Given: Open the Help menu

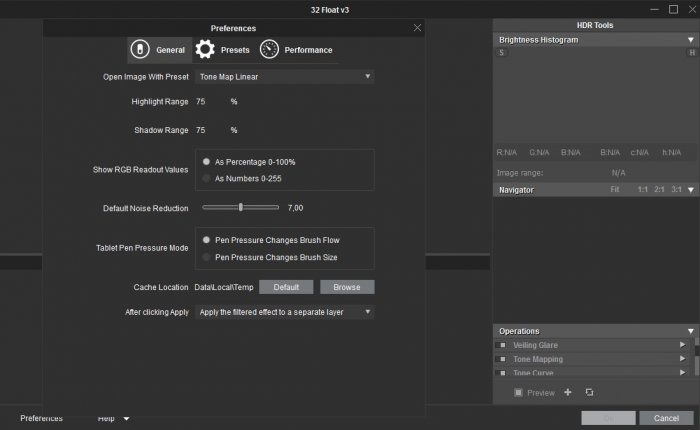Looking at the screenshot, I should click(x=113, y=418).
